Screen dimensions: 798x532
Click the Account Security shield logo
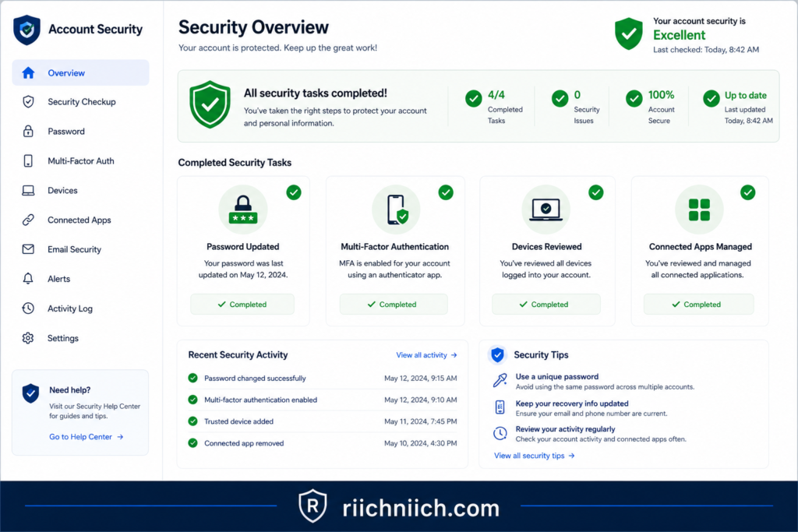click(26, 30)
